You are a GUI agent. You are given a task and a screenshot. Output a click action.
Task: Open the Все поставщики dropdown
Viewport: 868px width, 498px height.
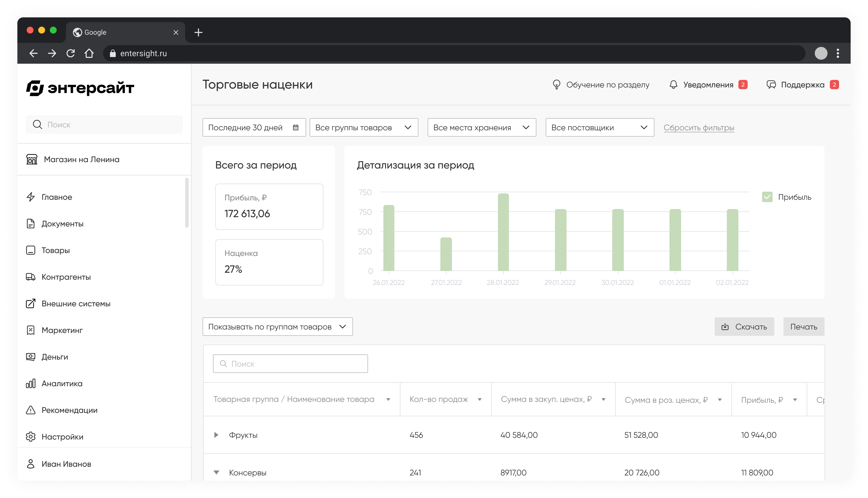(600, 128)
